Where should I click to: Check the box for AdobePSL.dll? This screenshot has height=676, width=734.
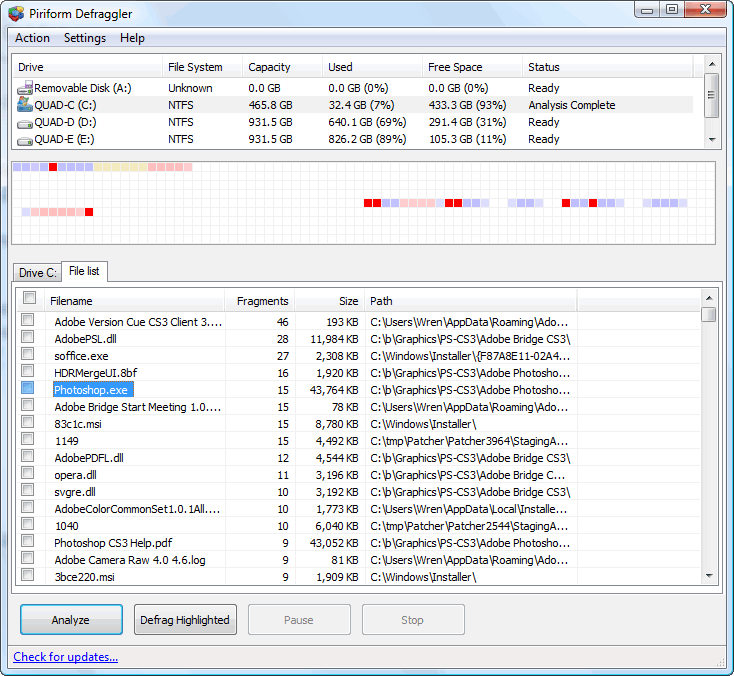28,337
